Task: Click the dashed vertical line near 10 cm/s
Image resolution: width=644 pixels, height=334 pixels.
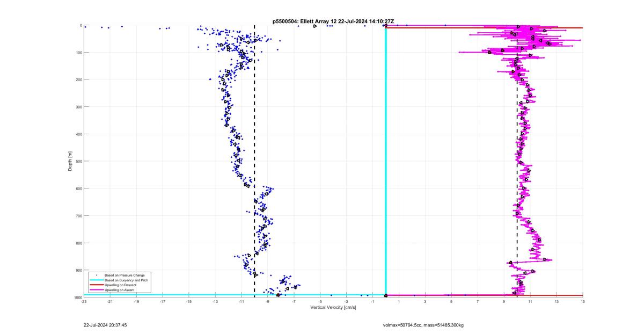Action: tap(517, 161)
